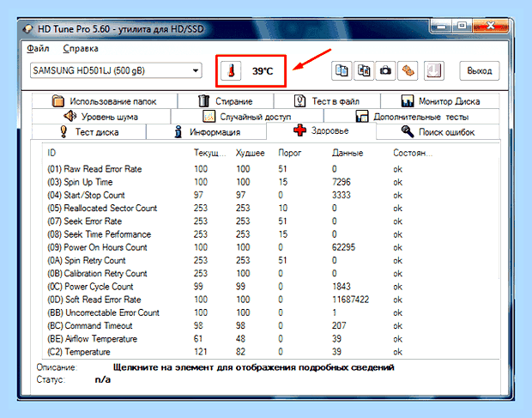Image resolution: width=532 pixels, height=418 pixels.
Task: Click the data value 3333
Action: click(341, 195)
